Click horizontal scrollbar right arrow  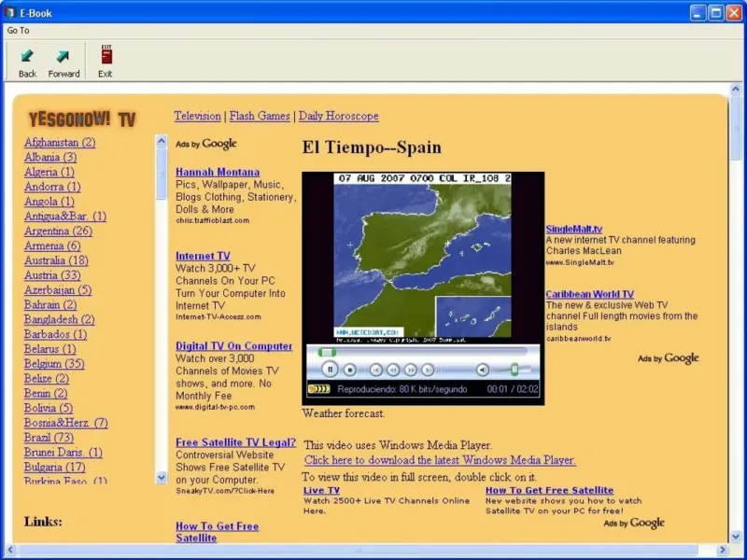click(x=723, y=550)
